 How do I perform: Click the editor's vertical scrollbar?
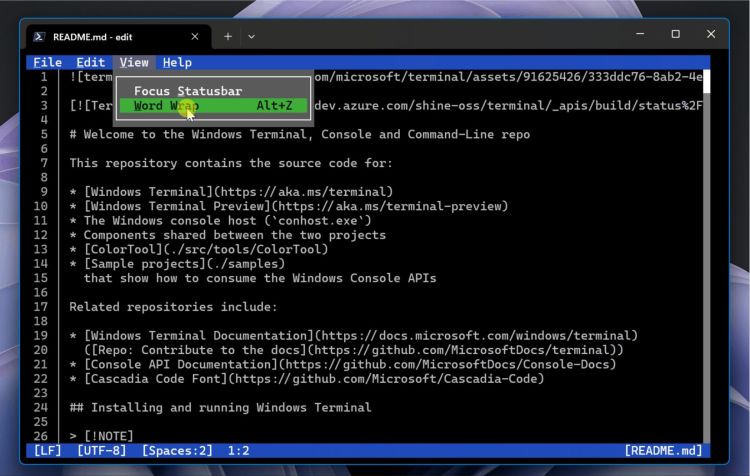[707, 250]
